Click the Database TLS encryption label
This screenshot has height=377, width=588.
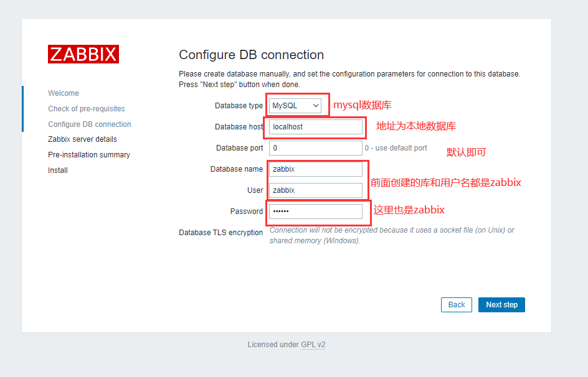[x=221, y=233]
